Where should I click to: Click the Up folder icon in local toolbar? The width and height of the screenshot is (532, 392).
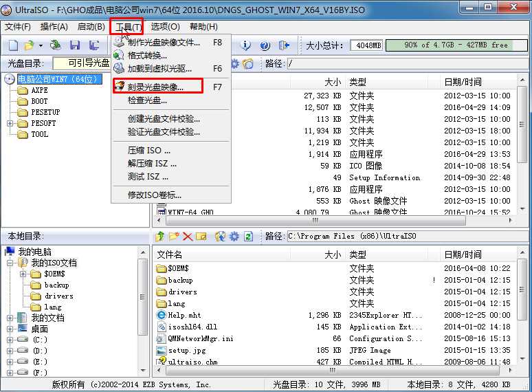tap(159, 236)
